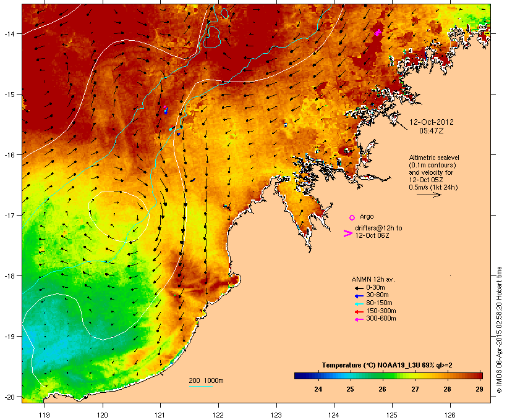The image size is (507, 420).
Task: Click the ANMN 12h av. heading
Action: point(373,279)
